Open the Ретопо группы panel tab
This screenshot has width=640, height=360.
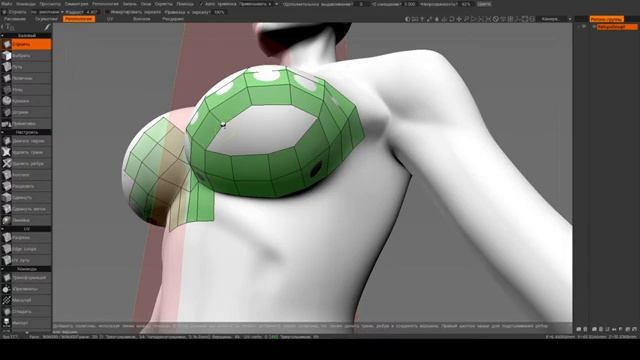tap(606, 19)
